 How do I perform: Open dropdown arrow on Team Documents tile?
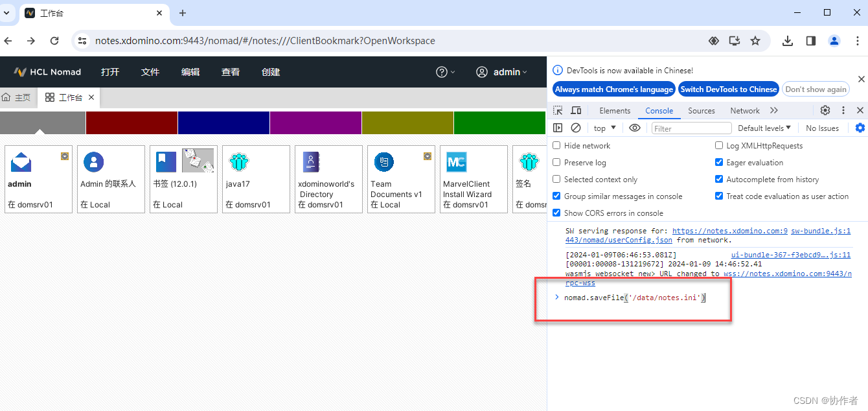428,156
